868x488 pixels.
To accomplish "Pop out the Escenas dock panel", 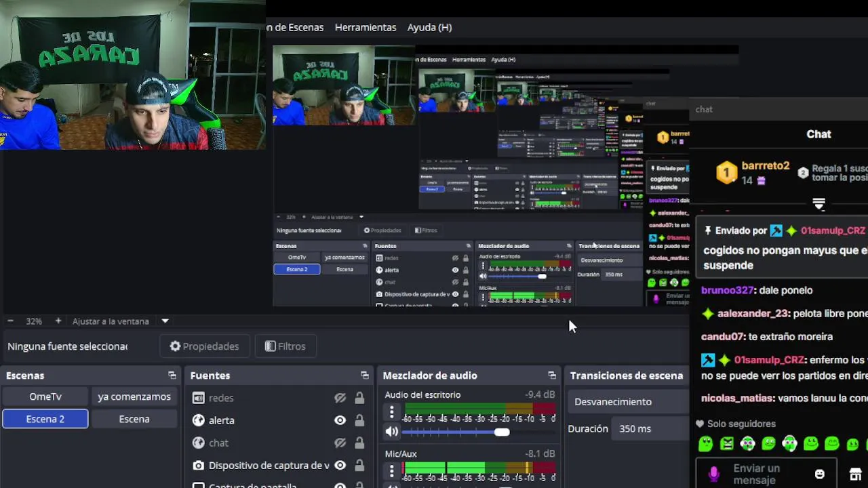I will (x=172, y=375).
